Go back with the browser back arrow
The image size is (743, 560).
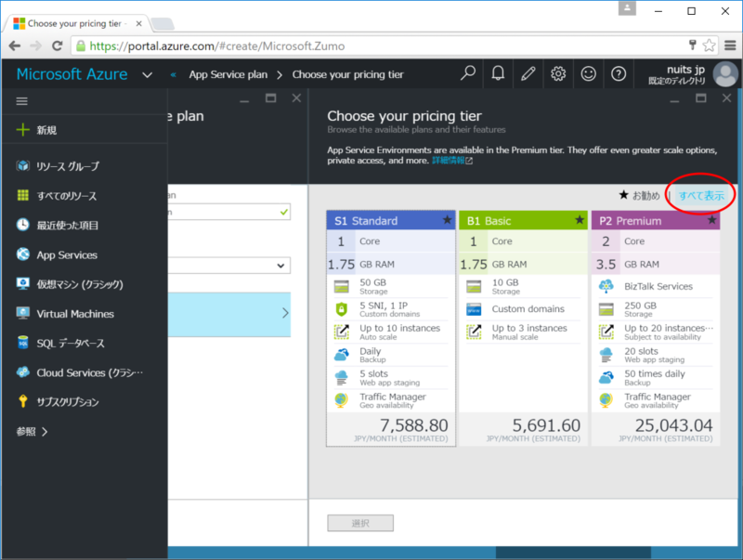(x=15, y=46)
